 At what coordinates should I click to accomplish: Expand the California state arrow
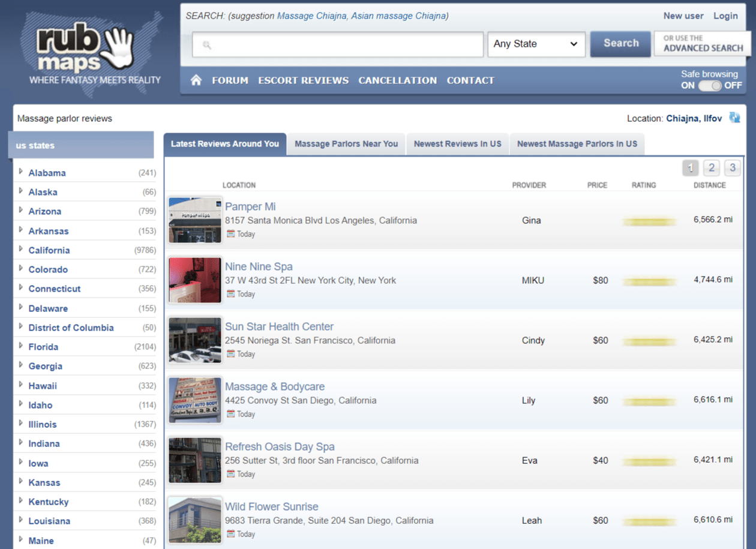click(21, 250)
